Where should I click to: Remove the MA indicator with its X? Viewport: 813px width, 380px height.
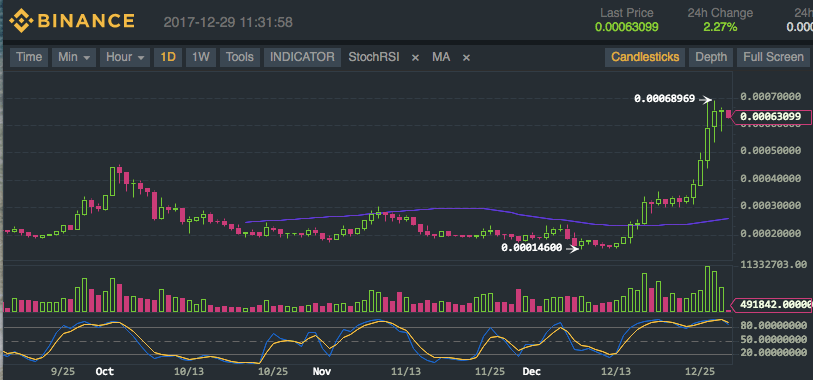point(466,58)
